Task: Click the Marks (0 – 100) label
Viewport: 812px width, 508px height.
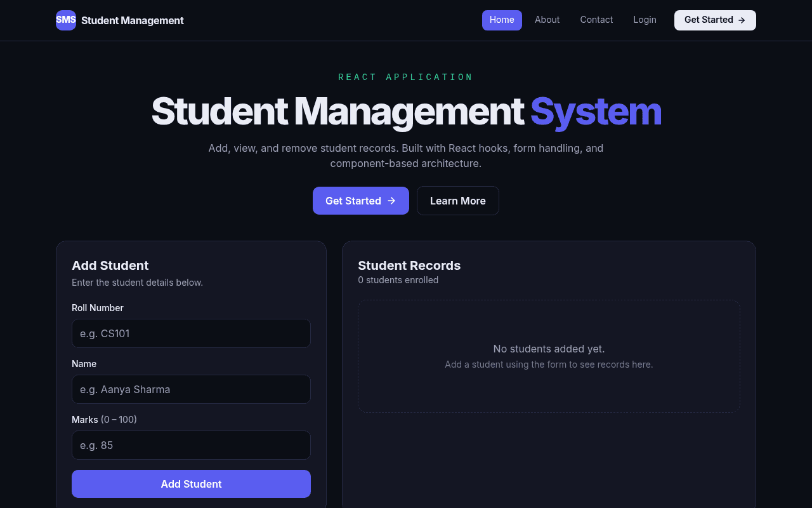Action: [104, 420]
